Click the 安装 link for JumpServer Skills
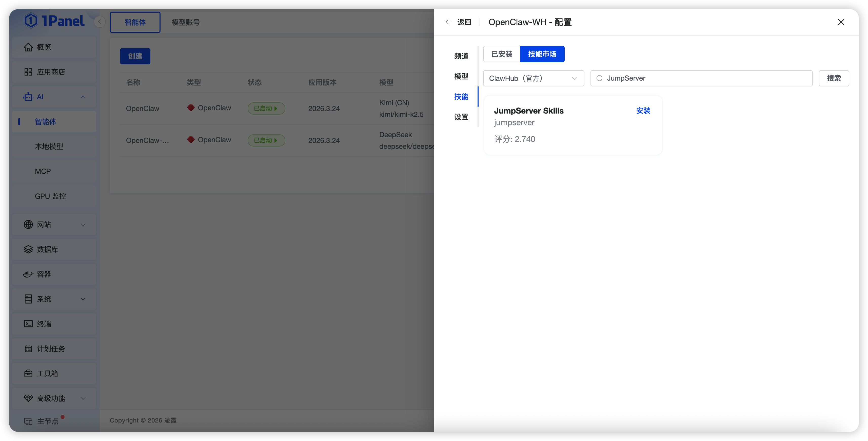Viewport: 868px width, 441px height. coord(643,111)
